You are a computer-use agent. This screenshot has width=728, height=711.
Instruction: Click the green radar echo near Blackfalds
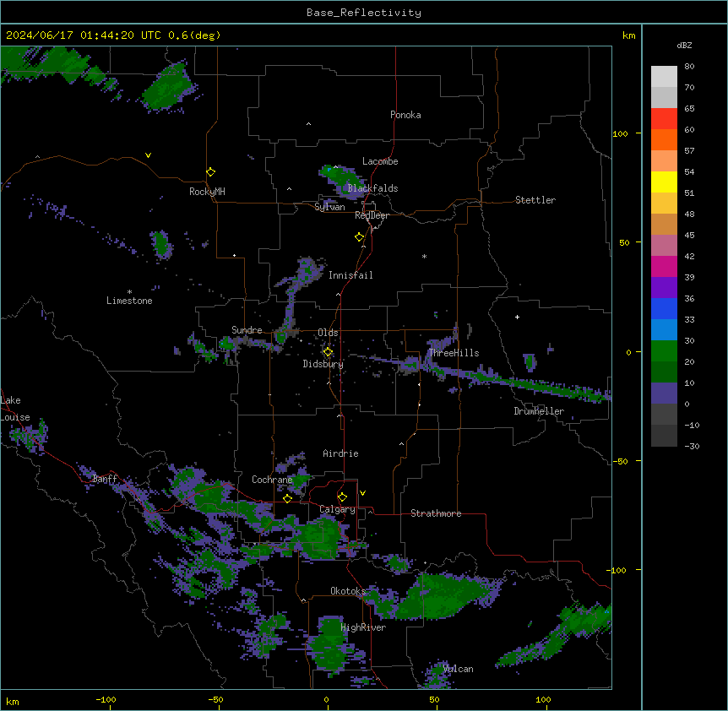point(343,180)
